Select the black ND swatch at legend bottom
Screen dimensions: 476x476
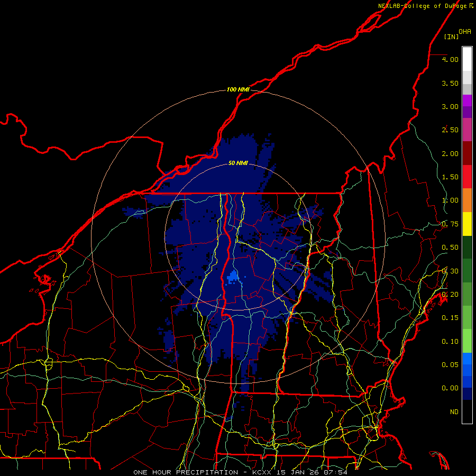467,411
